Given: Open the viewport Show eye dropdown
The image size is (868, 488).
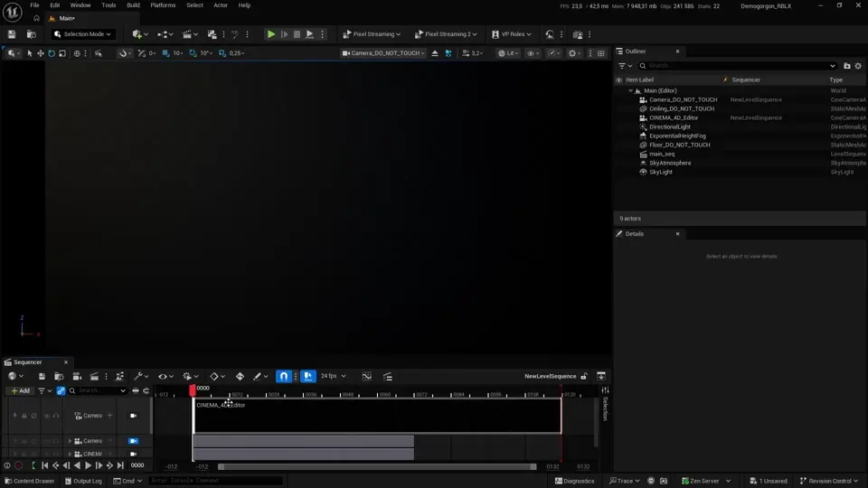Looking at the screenshot, I should (533, 53).
